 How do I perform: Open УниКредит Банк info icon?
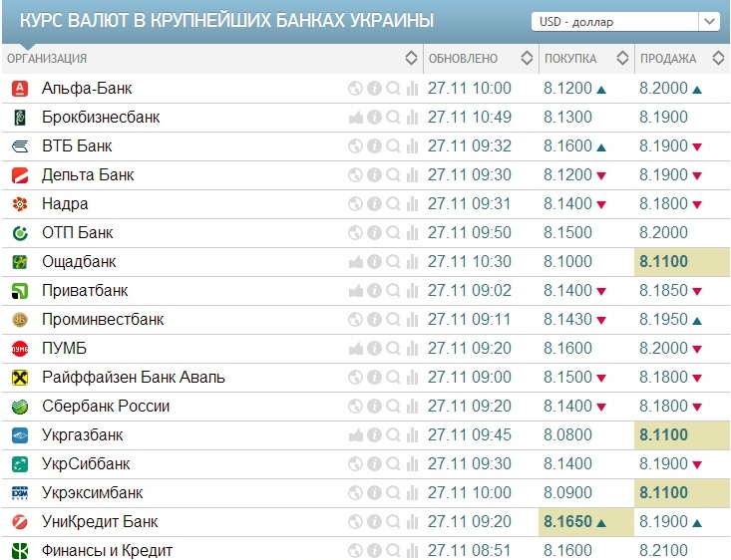coord(374,521)
